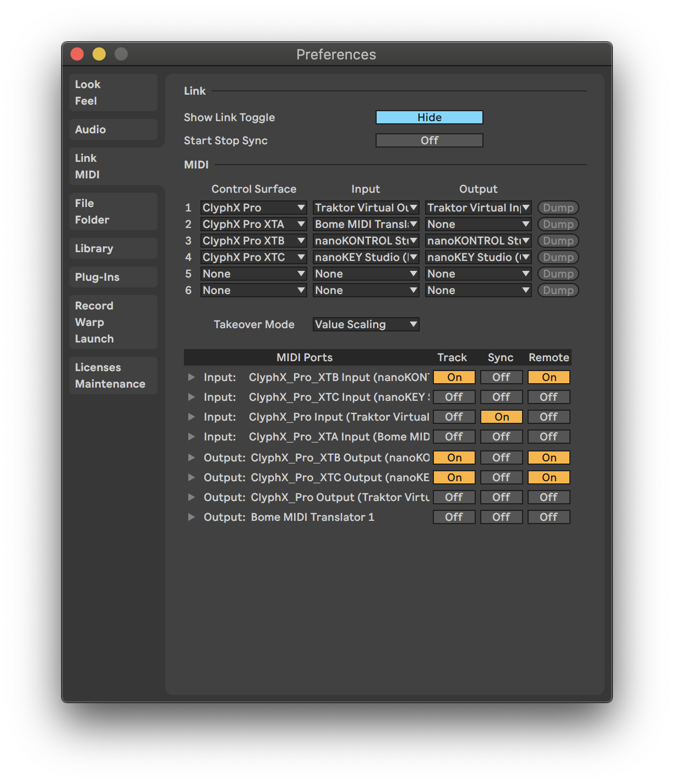Click Dump button for control surface 1
Viewport: 674px width, 784px height.
pos(558,208)
